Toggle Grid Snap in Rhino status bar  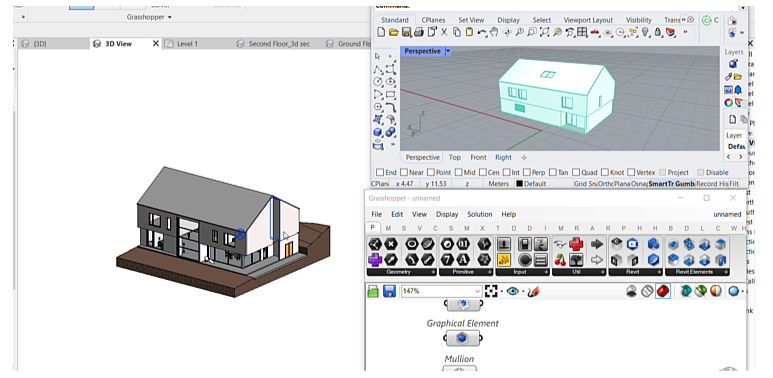585,184
